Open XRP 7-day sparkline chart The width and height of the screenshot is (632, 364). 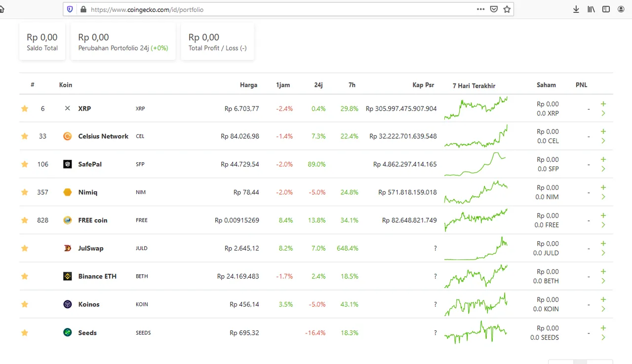(x=476, y=108)
